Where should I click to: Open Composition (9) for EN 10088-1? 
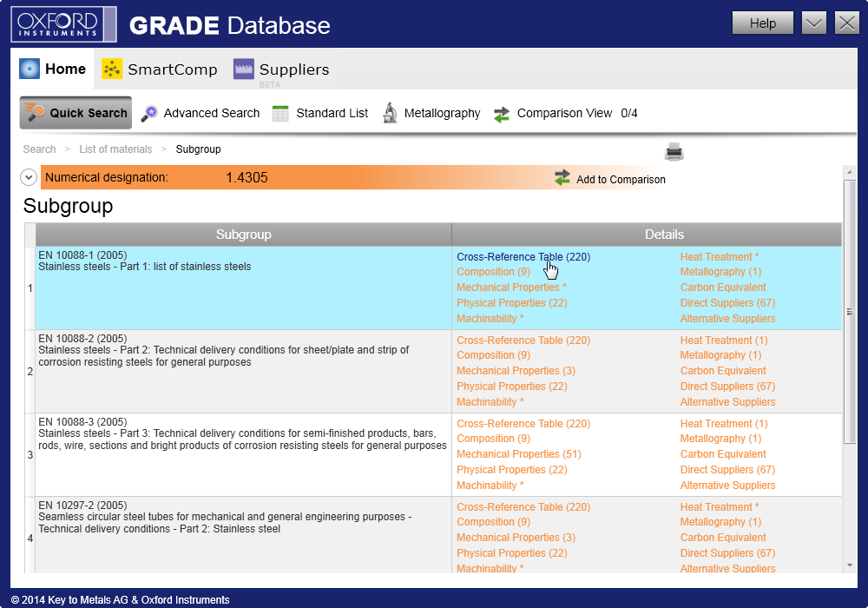click(x=493, y=272)
